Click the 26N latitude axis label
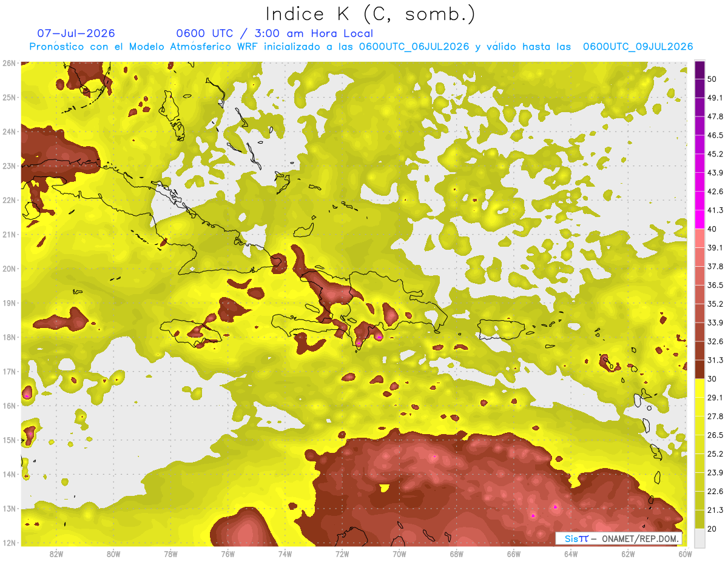 pyautogui.click(x=9, y=63)
